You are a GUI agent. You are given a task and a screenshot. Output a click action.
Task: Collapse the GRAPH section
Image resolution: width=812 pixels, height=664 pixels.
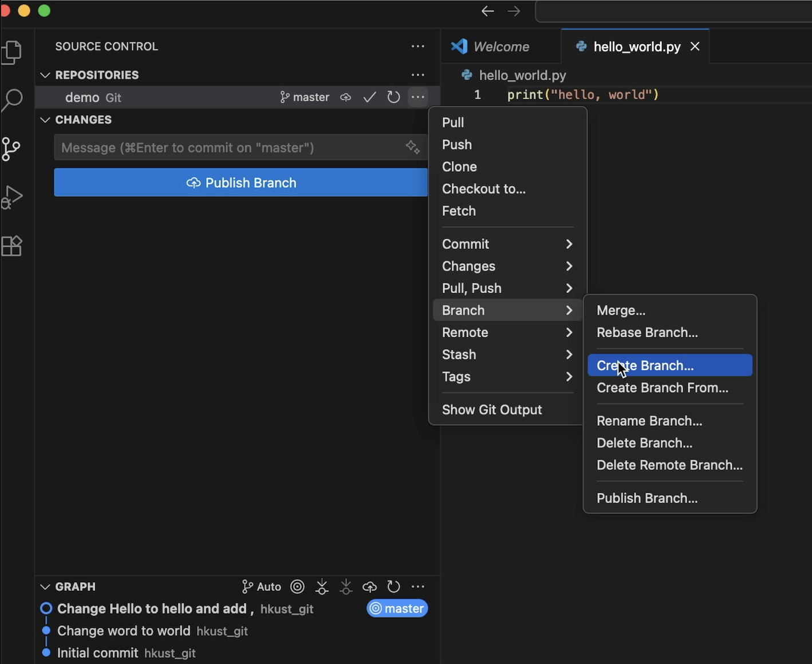point(45,586)
